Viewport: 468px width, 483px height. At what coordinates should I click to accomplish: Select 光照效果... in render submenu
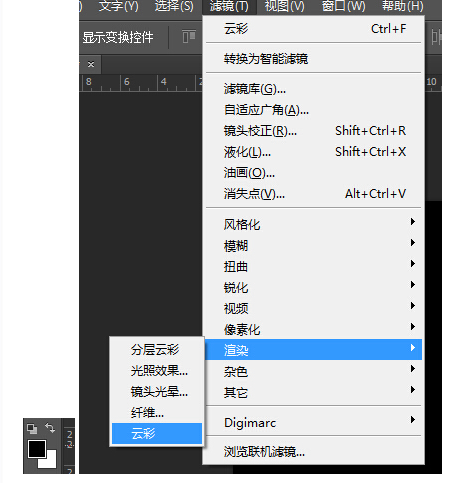click(157, 371)
